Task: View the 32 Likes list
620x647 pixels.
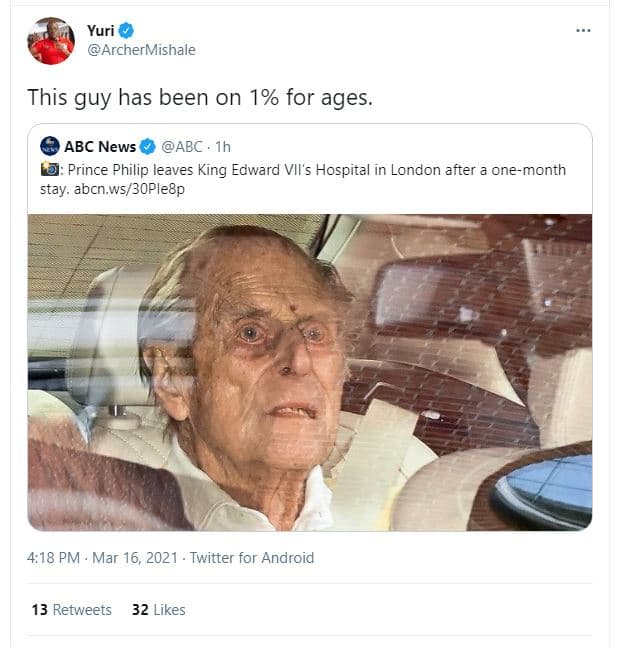Action: (x=158, y=609)
